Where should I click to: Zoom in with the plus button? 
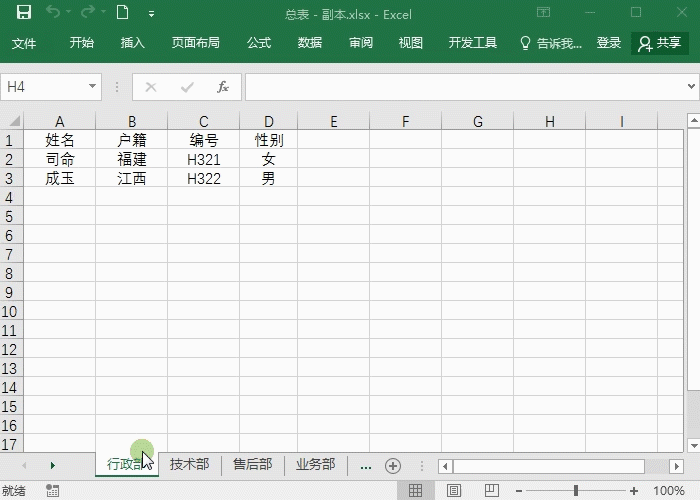633,491
